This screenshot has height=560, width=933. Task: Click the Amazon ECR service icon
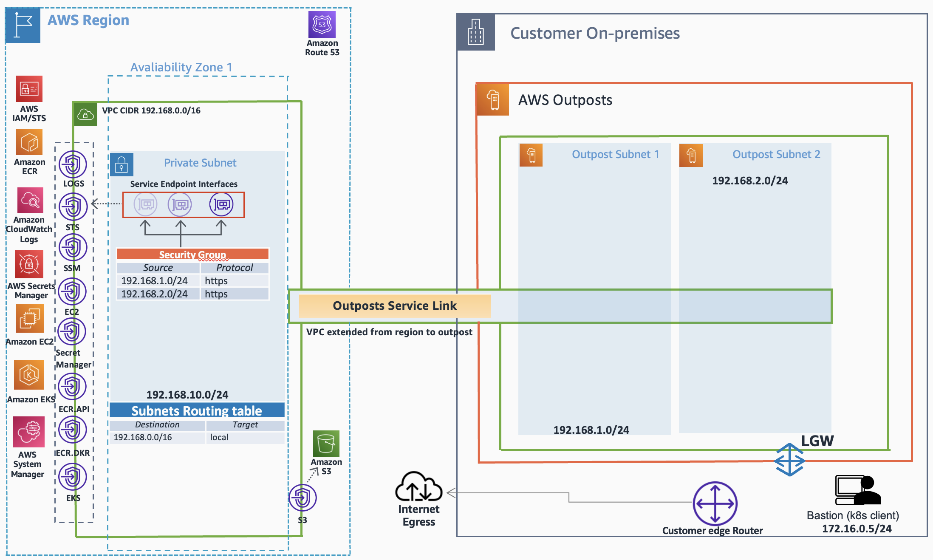(29, 142)
